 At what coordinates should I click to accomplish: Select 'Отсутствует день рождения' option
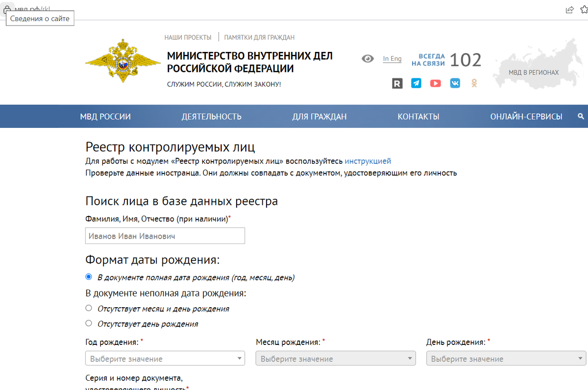[x=89, y=323]
